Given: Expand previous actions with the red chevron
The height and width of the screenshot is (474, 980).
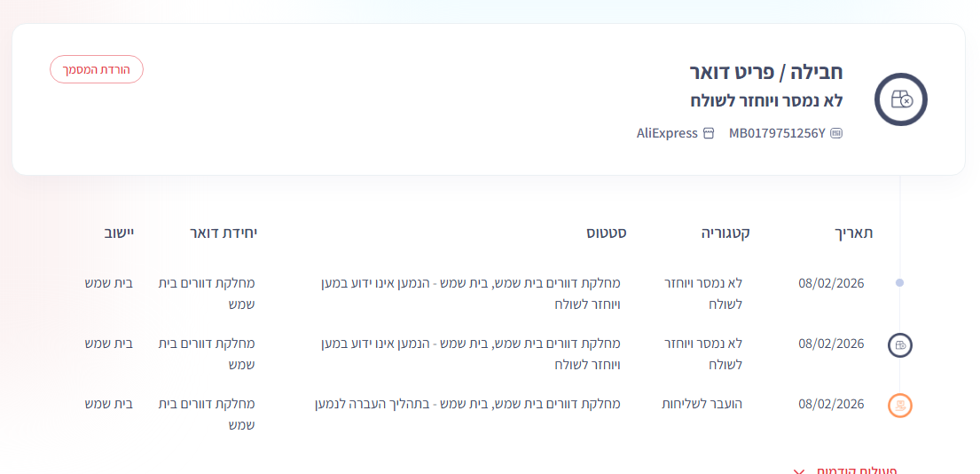Looking at the screenshot, I should pyautogui.click(x=799, y=470).
